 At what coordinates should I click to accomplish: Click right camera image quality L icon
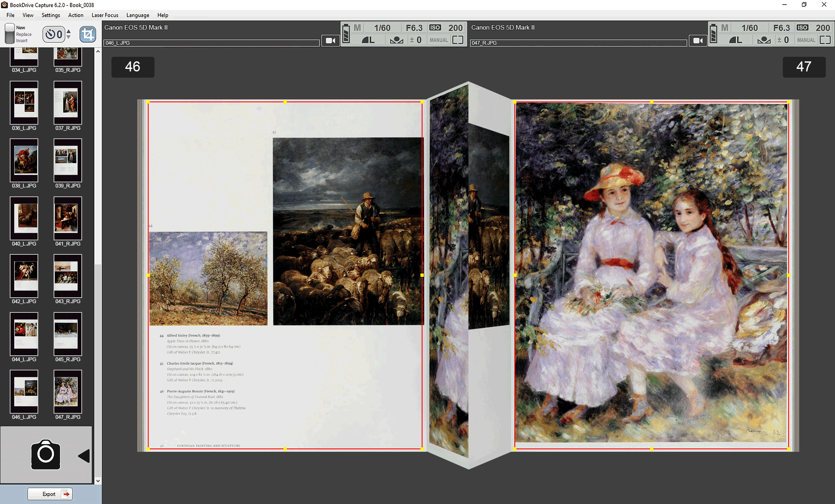pyautogui.click(x=735, y=40)
